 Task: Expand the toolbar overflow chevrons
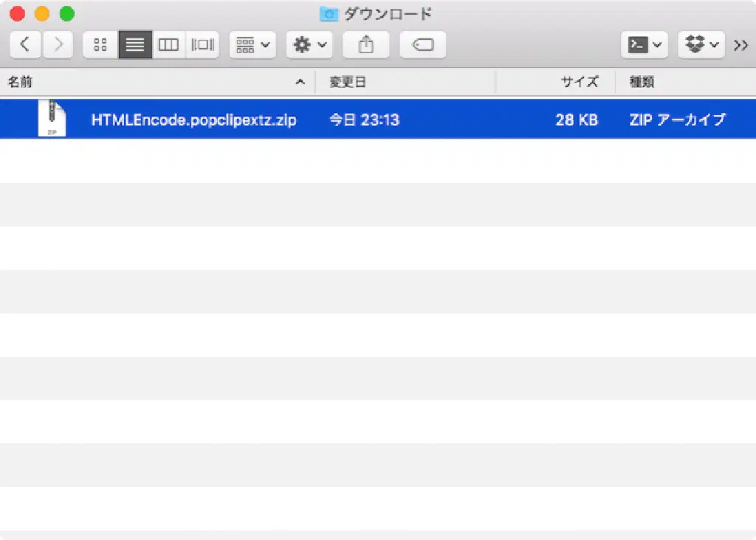pos(740,45)
